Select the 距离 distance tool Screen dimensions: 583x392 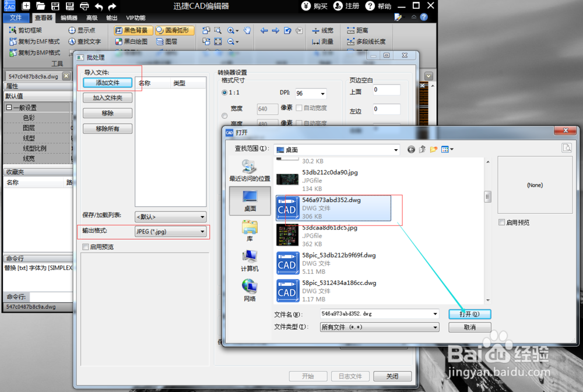click(358, 30)
